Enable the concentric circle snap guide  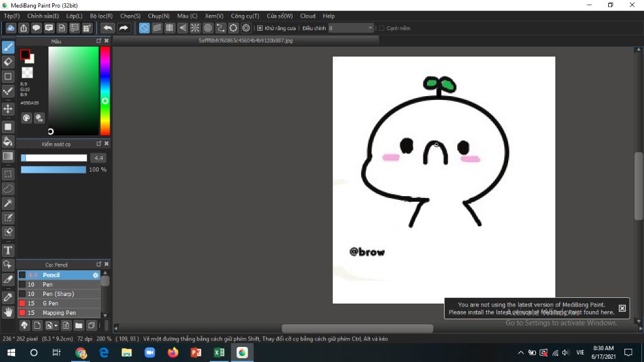coord(208,28)
